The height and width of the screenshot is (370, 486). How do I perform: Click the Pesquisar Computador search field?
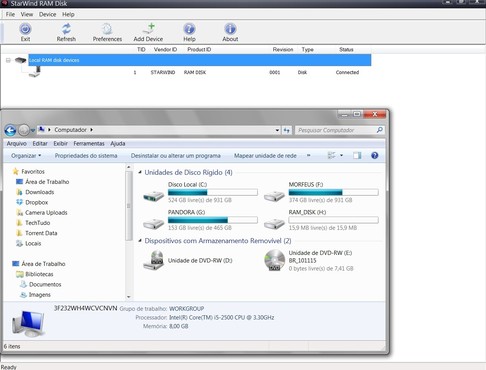(x=336, y=130)
